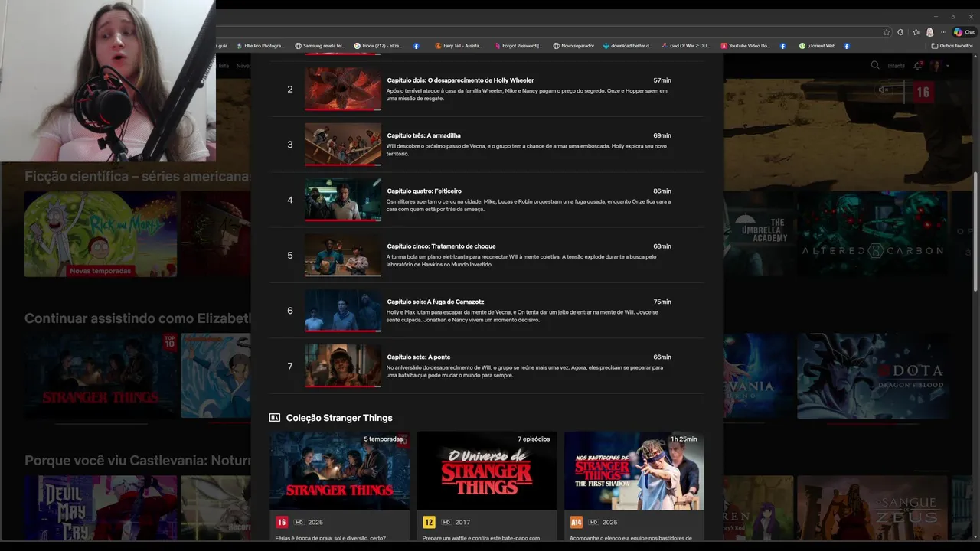The width and height of the screenshot is (980, 551).
Task: Select title Capítulo quatro: Feiticeiro
Action: pyautogui.click(x=424, y=191)
